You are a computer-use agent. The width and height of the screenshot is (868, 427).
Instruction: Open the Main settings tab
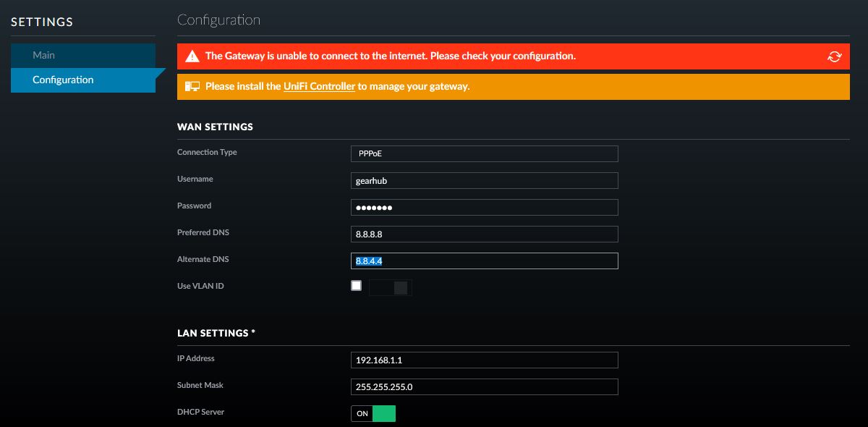pyautogui.click(x=83, y=55)
